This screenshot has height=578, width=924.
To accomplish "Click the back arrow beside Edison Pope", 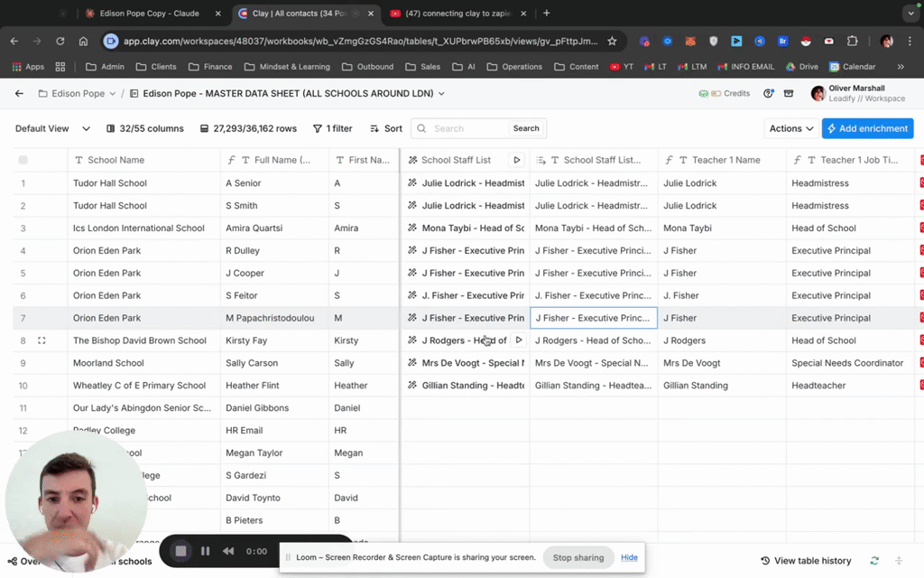I will point(19,94).
